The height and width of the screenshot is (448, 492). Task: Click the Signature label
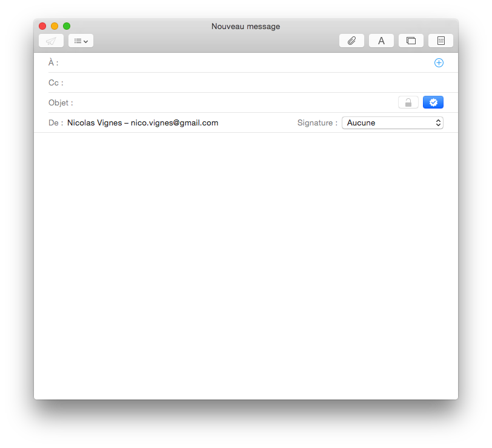pyautogui.click(x=317, y=122)
